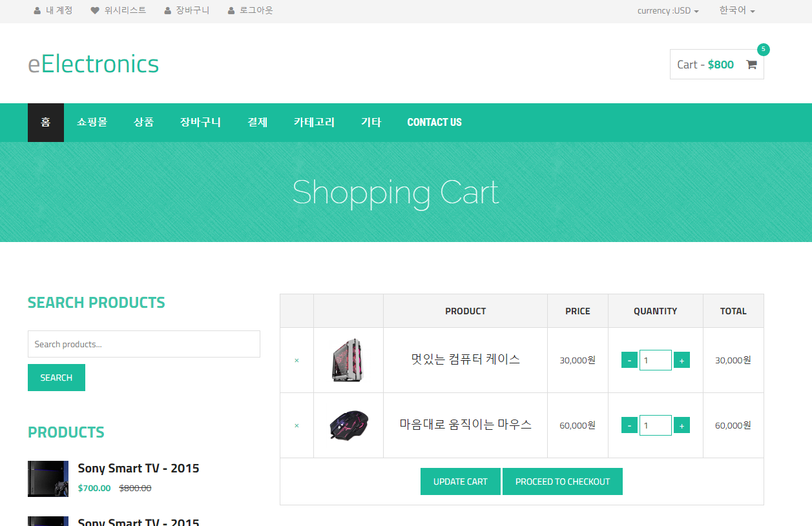Open the Sony Smart TV - 2015 link priced $700.00
The image size is (812, 526).
(138, 469)
